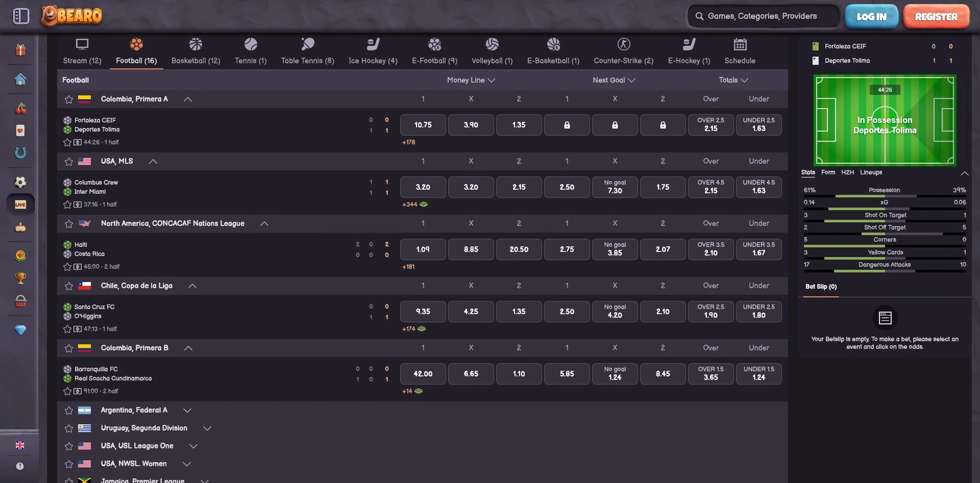Open the shopping basket icon
980x483 pixels.
(x=20, y=301)
